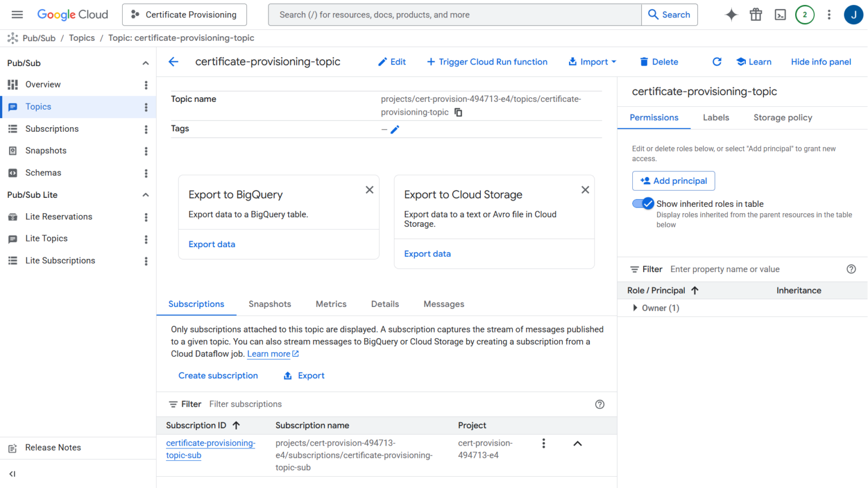Click Hide info panel
The height and width of the screenshot is (488, 868).
pos(821,62)
